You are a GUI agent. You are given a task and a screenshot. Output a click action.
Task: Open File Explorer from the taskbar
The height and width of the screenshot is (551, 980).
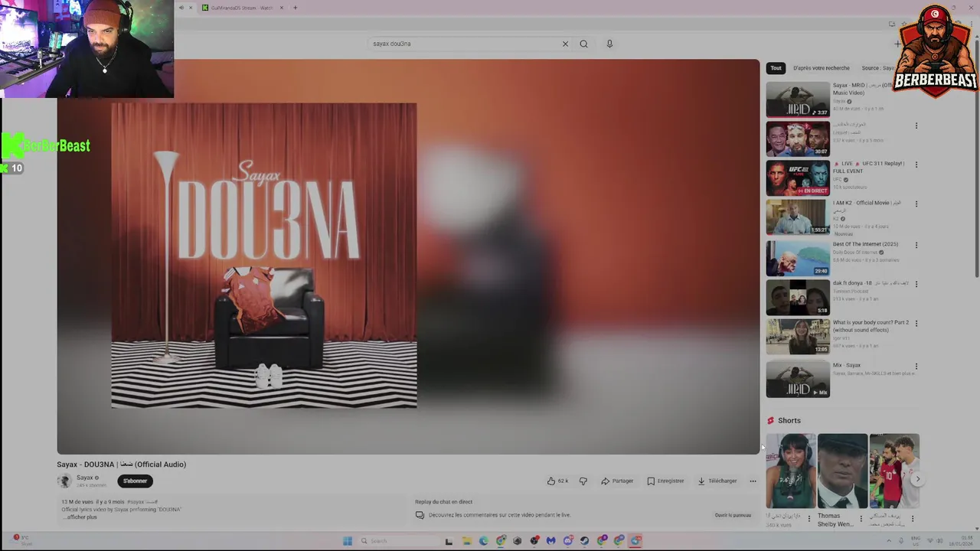pos(466,541)
